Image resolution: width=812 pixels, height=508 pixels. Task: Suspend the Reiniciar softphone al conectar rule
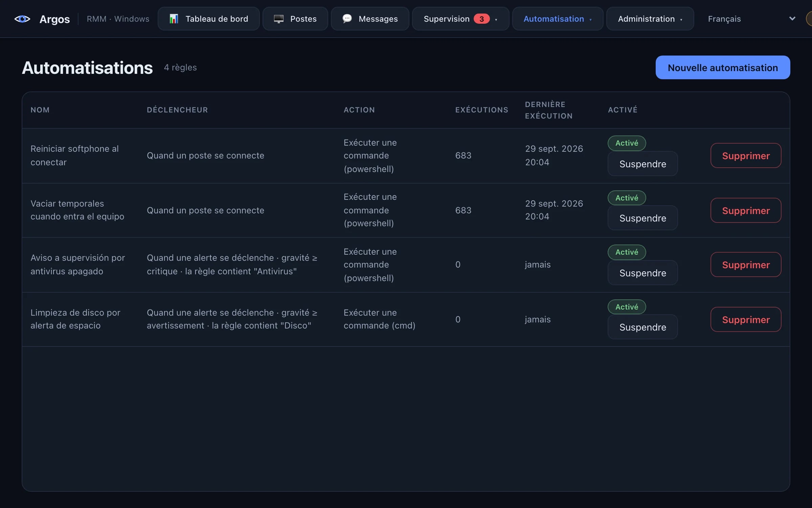[643, 164]
